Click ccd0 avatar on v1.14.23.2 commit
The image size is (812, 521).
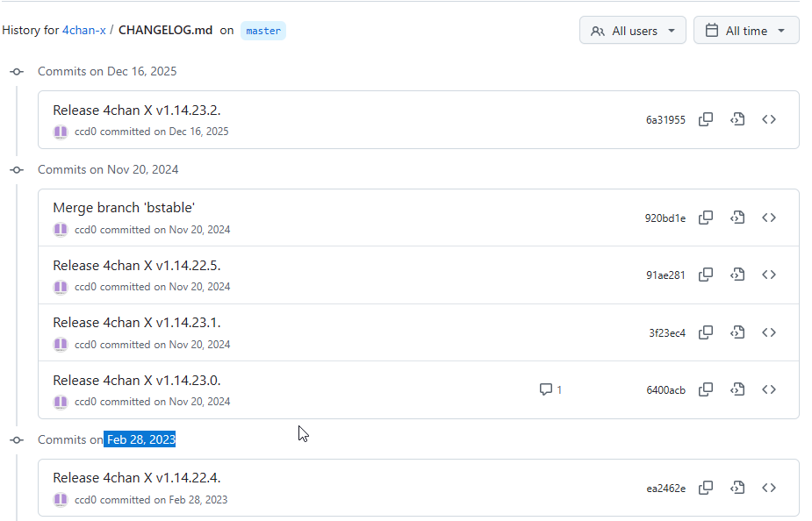[61, 132]
